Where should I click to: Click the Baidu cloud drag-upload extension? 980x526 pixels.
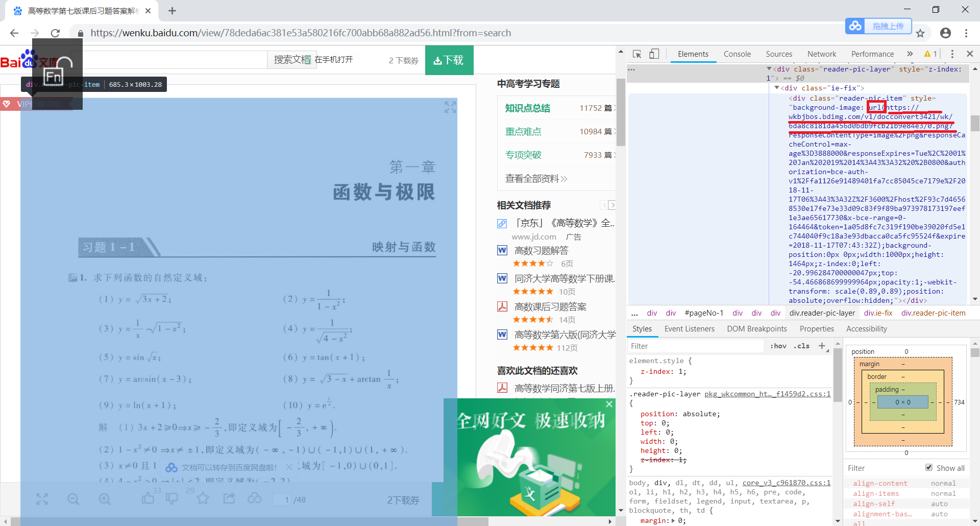[x=878, y=26]
